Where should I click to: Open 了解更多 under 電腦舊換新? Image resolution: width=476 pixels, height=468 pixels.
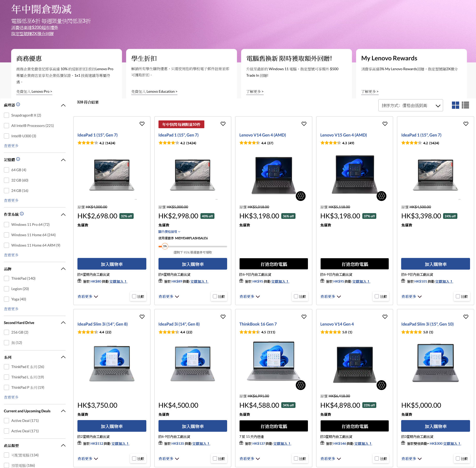[255, 91]
